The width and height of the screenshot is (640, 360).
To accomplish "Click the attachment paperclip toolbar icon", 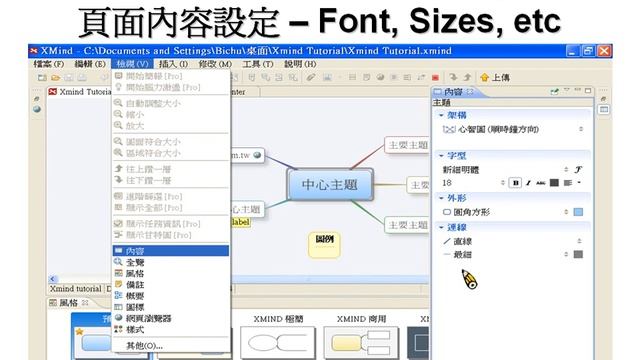I will (311, 77).
